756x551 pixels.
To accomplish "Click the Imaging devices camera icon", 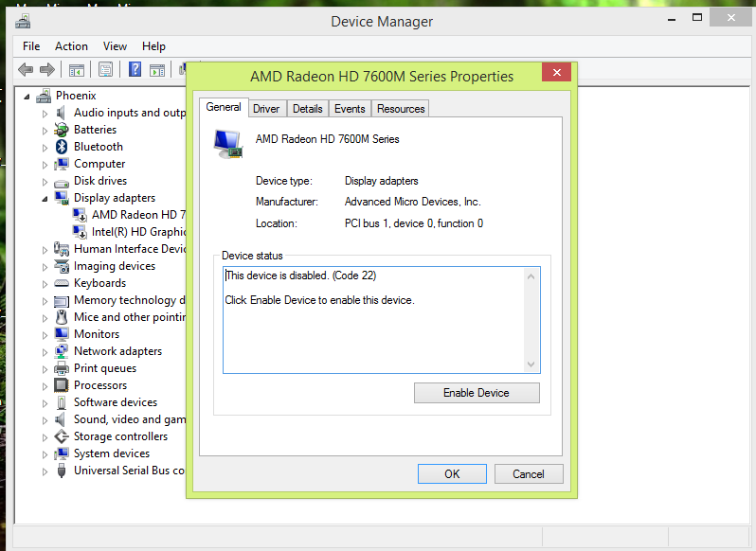I will tap(62, 266).
